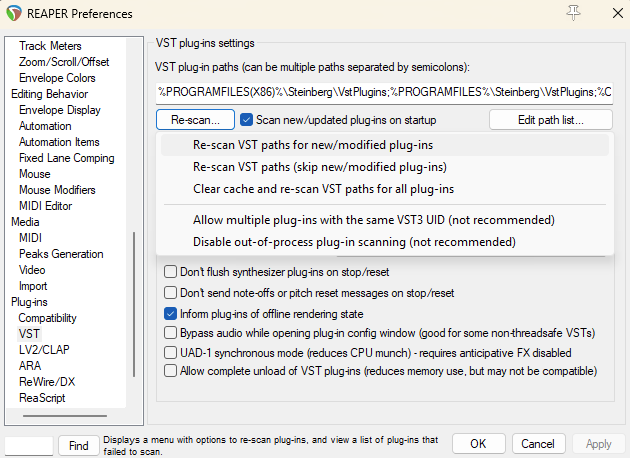Confirm settings with the OK button
Viewport: 630px width, 458px height.
point(479,444)
